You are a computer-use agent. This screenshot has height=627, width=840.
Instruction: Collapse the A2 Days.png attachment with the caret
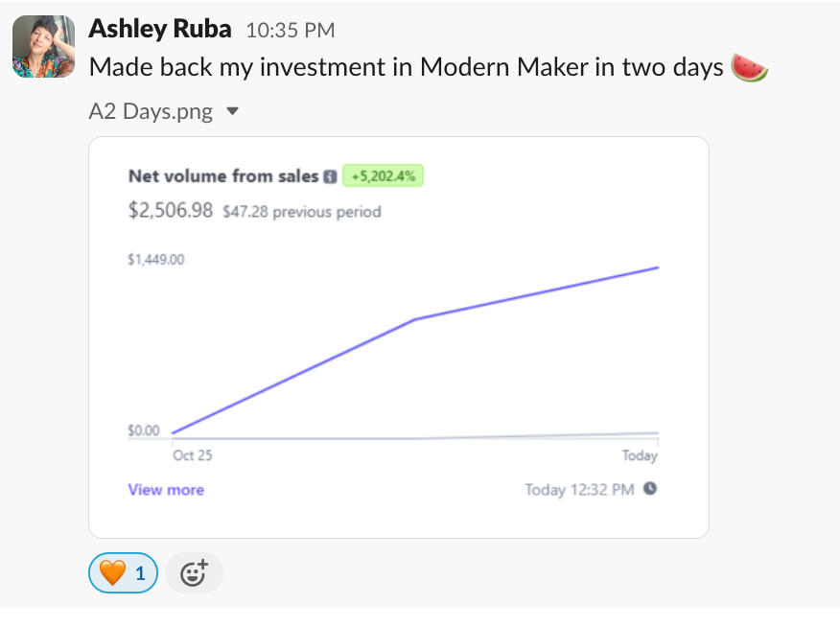(232, 111)
